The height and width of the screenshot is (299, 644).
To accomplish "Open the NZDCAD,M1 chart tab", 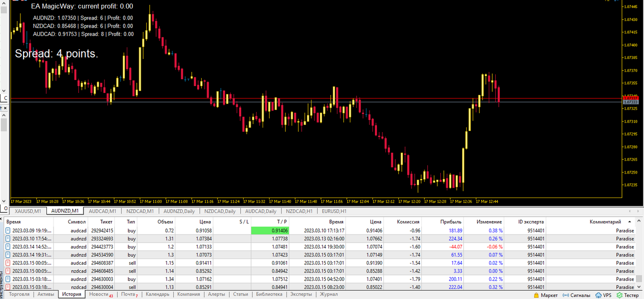I will pos(140,211).
